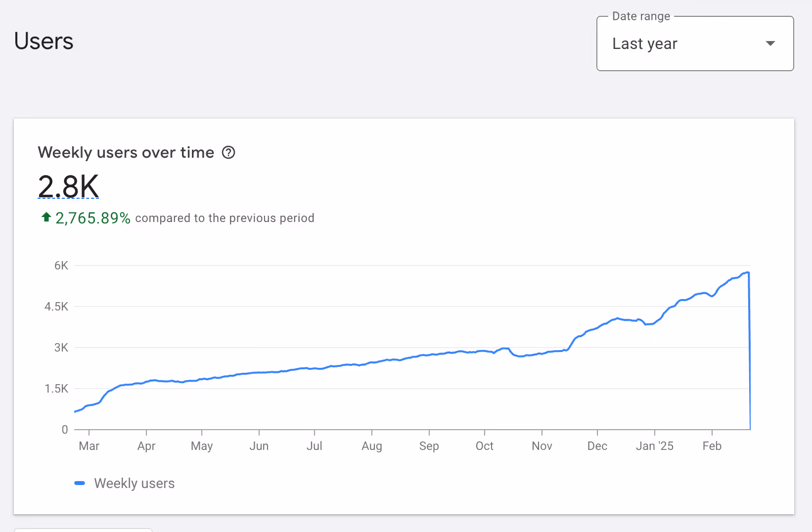
Task: Click the Mar label on the x-axis
Action: coord(89,446)
